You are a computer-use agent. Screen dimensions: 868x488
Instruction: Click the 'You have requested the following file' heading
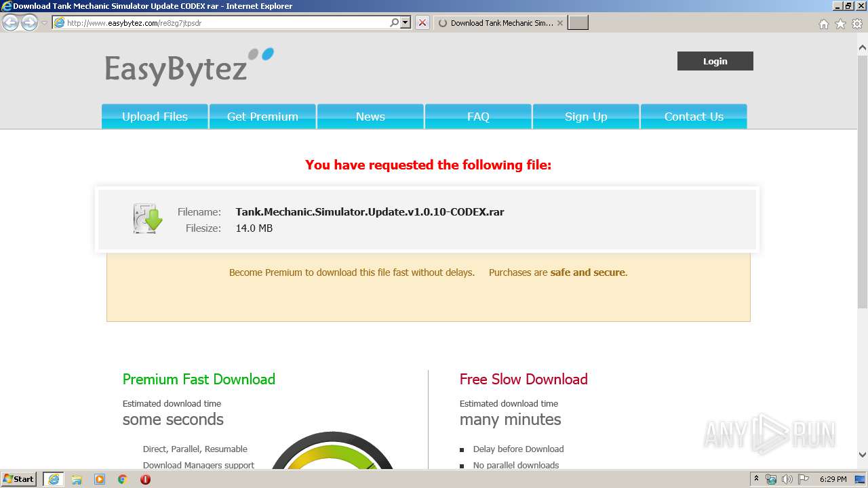click(x=429, y=165)
